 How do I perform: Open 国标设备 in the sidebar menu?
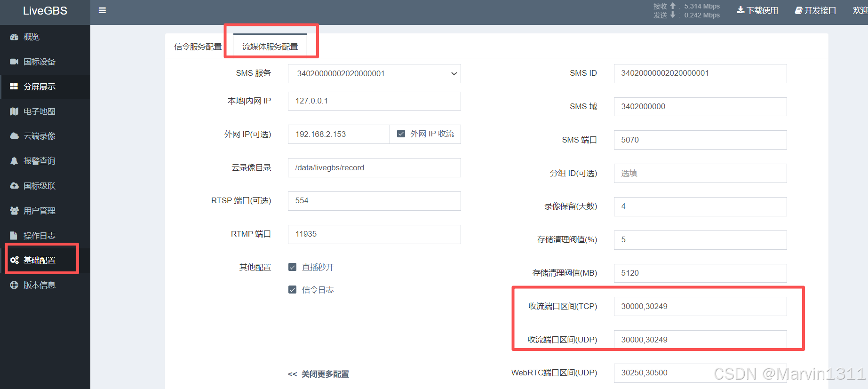coord(45,62)
